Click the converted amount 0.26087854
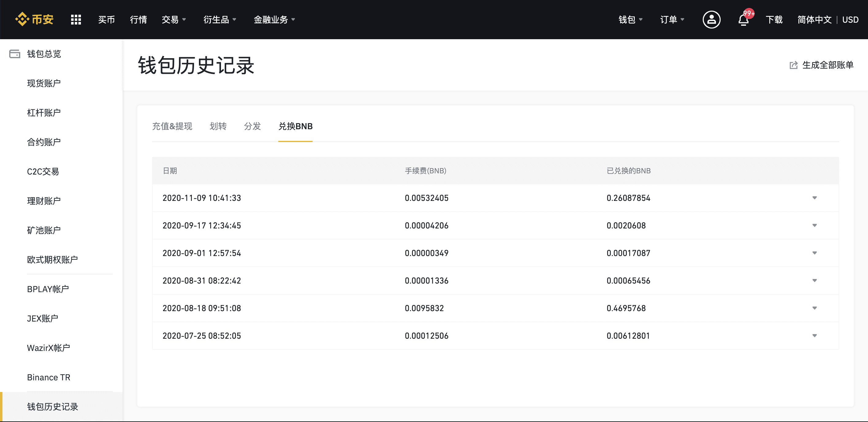Viewport: 868px width, 422px height. pos(628,198)
